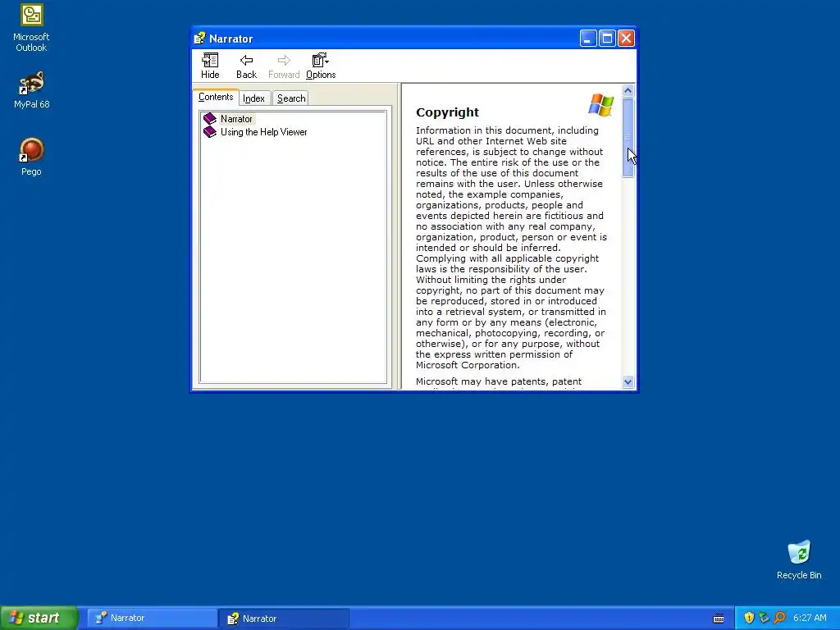Click the purple book icon beside Narrator
Viewport: 840px width, 630px height.
click(210, 118)
